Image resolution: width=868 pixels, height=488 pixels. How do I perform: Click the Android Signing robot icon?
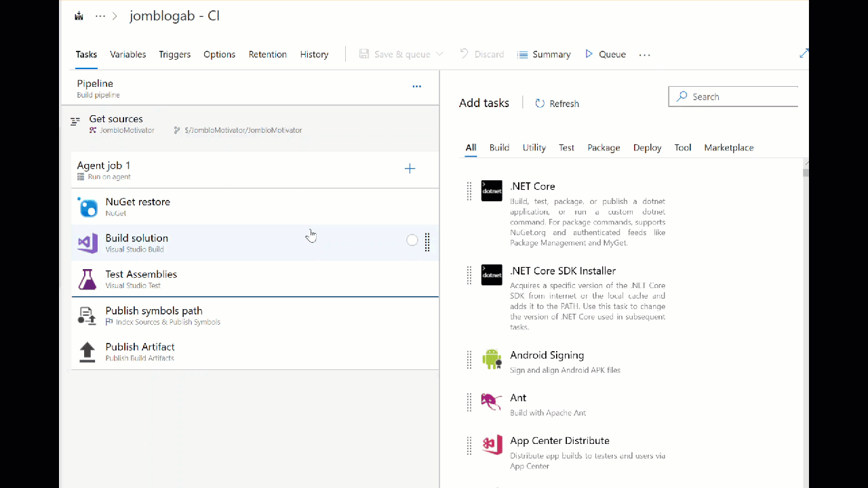[492, 359]
